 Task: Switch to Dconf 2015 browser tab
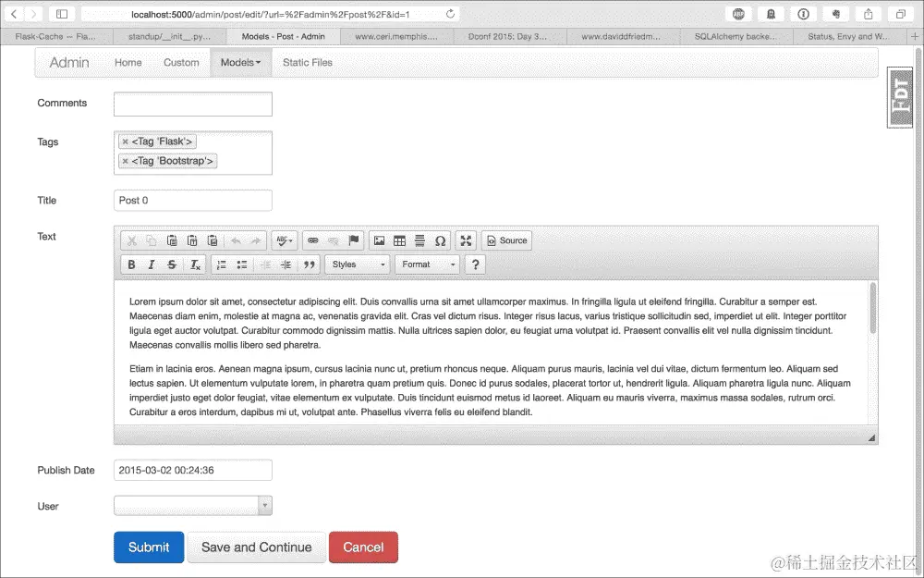[508, 37]
